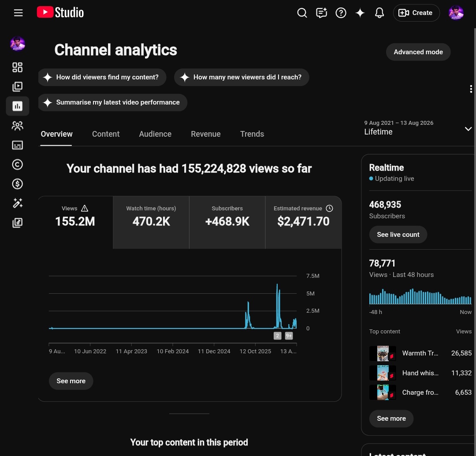Switch to the Audience tab
476x456 pixels.
pyautogui.click(x=155, y=134)
